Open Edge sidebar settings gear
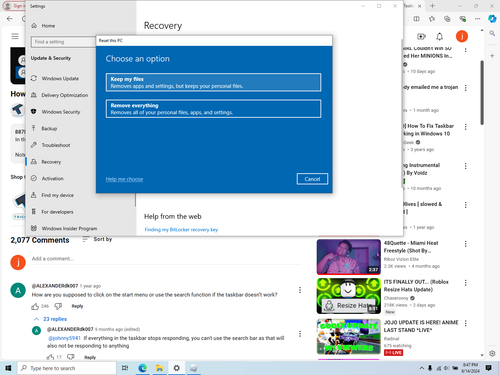 492,353
